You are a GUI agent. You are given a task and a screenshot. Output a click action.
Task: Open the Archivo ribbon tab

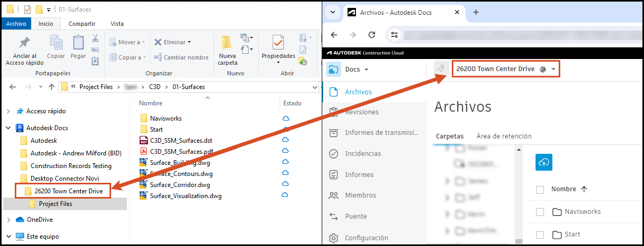pyautogui.click(x=16, y=23)
